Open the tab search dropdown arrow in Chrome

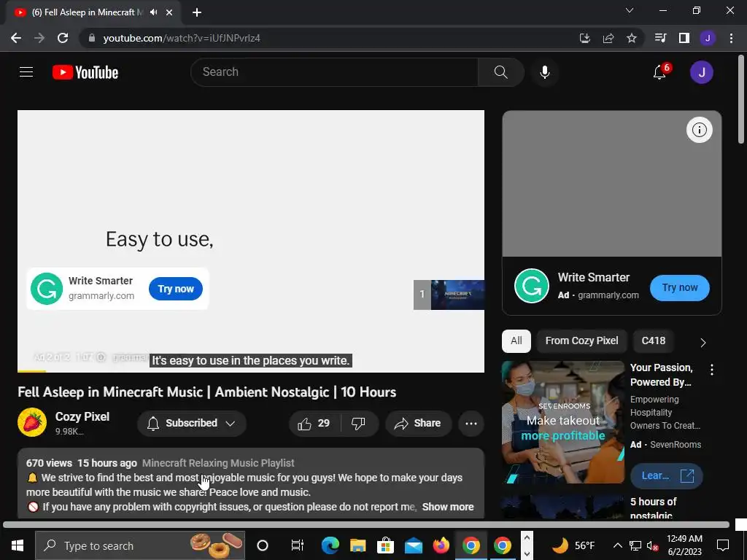tap(630, 10)
